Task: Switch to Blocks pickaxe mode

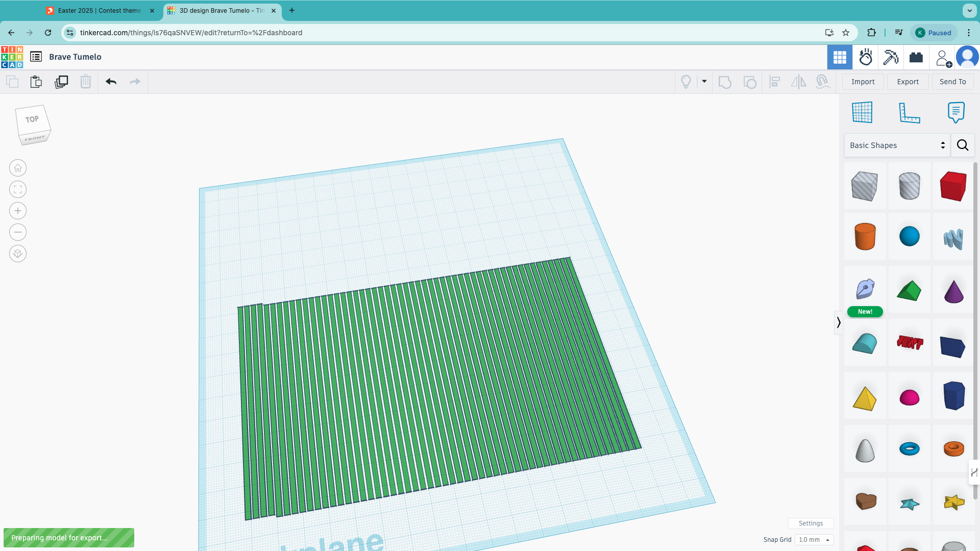Action: pos(891,57)
